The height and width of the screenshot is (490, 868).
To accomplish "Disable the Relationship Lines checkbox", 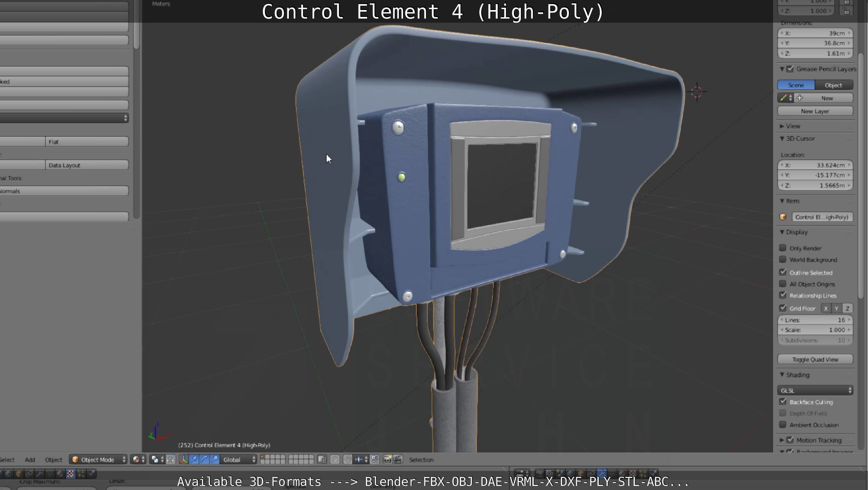I will tap(783, 295).
